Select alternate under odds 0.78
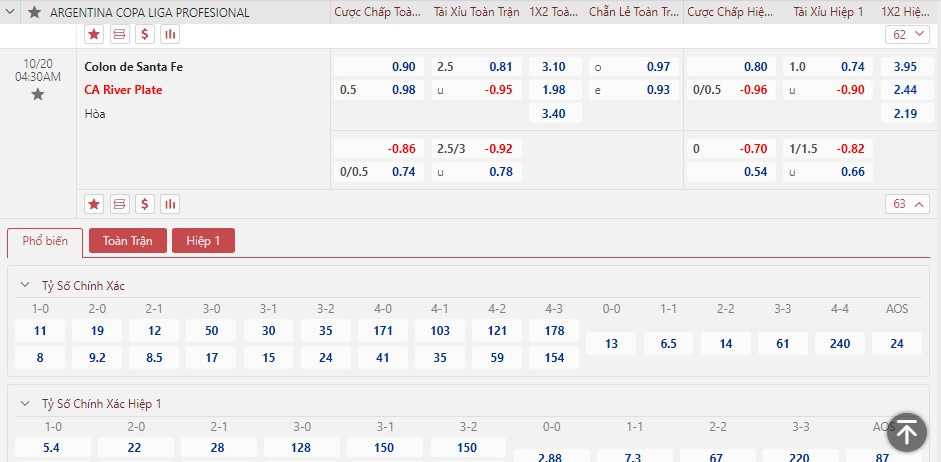 pyautogui.click(x=477, y=172)
